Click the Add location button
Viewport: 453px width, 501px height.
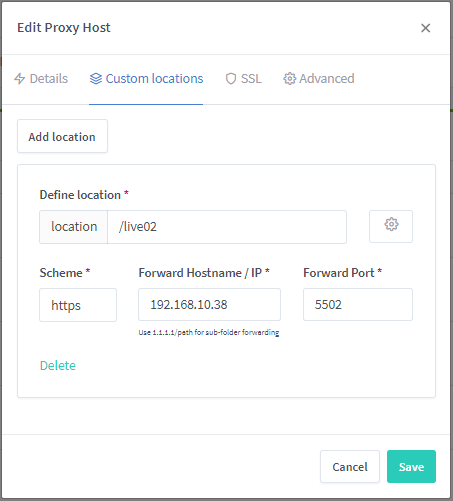click(x=62, y=136)
